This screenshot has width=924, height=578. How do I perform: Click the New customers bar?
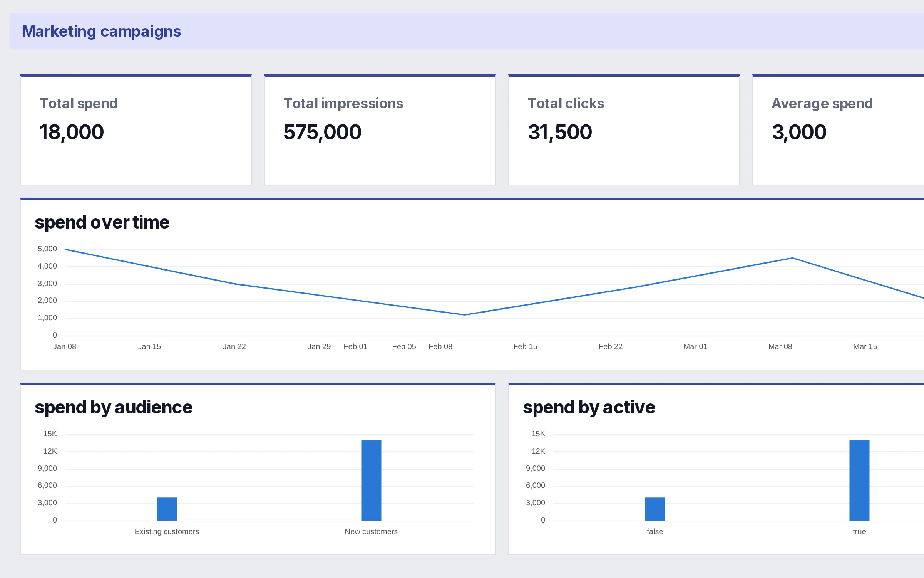[x=371, y=480]
